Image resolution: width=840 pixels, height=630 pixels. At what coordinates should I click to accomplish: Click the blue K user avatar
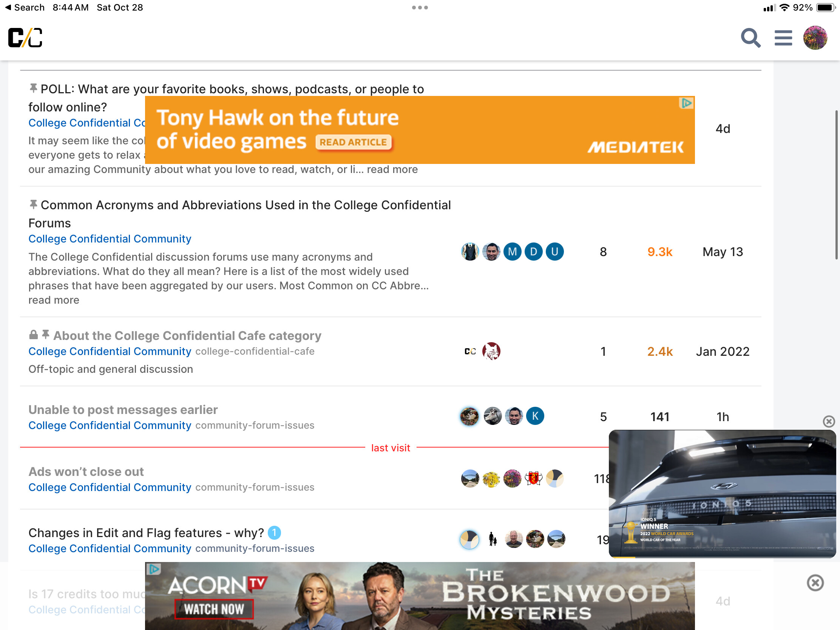pyautogui.click(x=535, y=416)
